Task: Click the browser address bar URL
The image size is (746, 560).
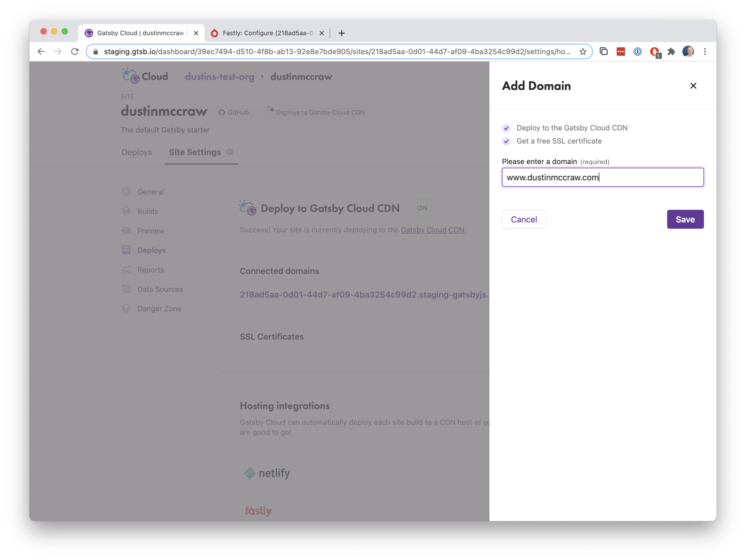Action: (337, 52)
